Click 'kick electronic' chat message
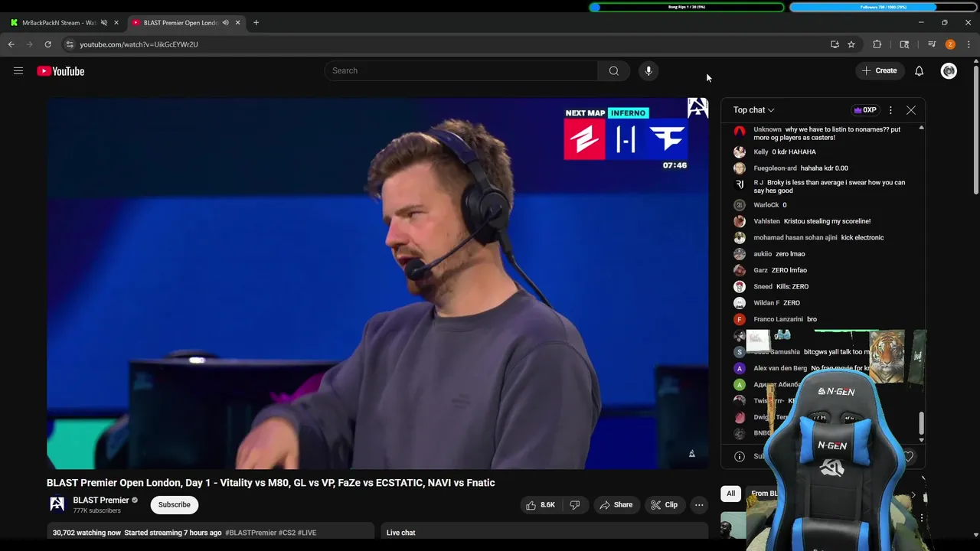The image size is (980, 551). [862, 238]
